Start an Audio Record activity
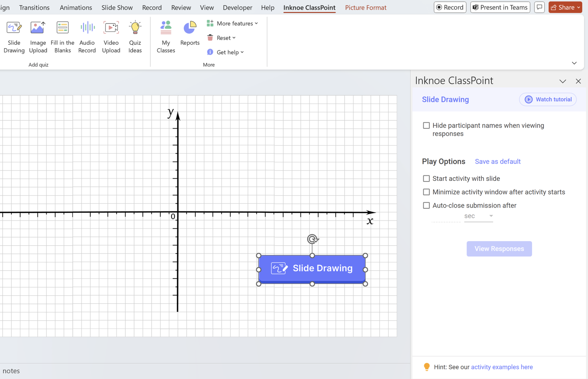Viewport: 588px width, 379px height. click(x=87, y=37)
